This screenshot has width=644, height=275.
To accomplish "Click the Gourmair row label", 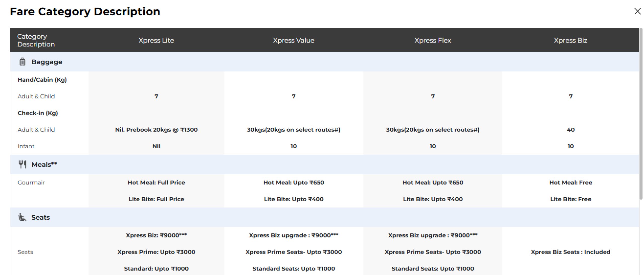I will [x=31, y=183].
